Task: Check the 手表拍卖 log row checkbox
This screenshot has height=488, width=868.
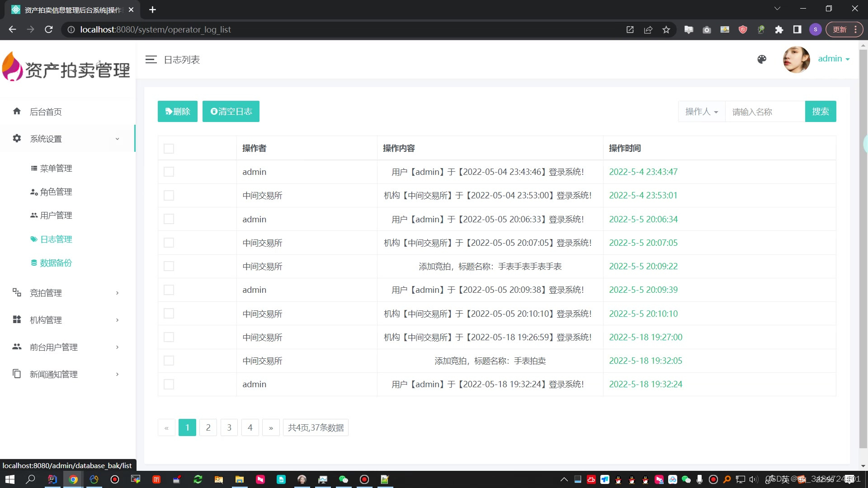Action: (169, 361)
